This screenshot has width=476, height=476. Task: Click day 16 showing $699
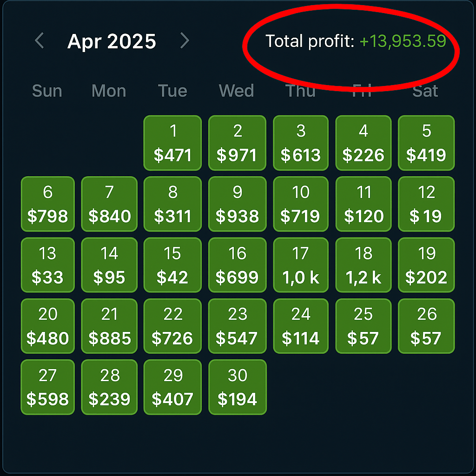tap(237, 265)
